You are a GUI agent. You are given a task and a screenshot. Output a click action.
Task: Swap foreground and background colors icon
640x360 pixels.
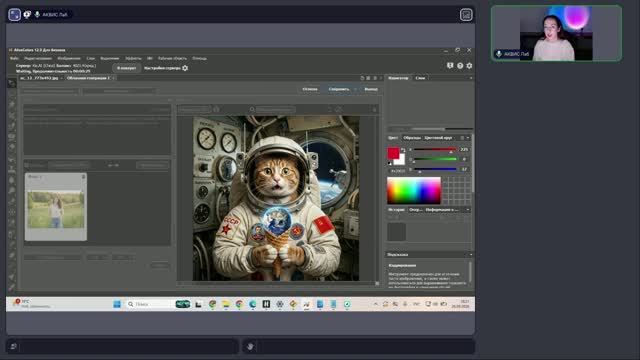click(403, 150)
